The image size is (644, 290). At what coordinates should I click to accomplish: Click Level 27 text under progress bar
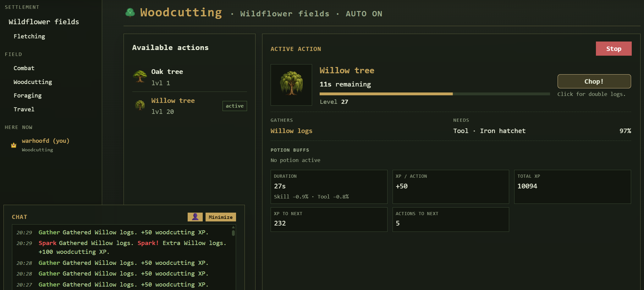[x=334, y=102]
